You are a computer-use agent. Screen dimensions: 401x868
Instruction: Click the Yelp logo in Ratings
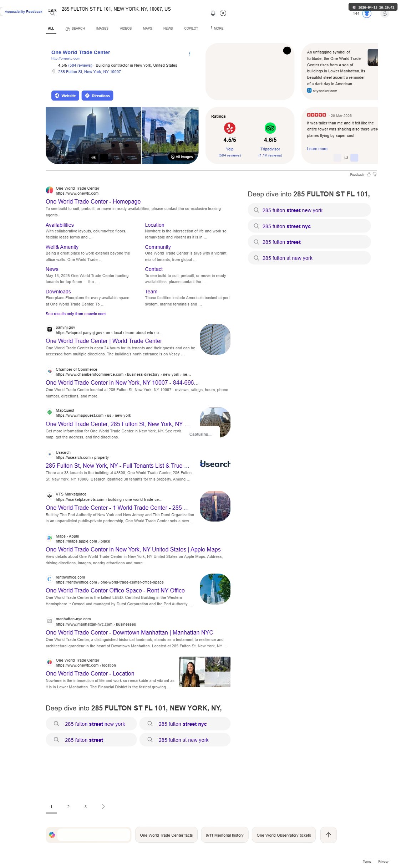(x=230, y=128)
